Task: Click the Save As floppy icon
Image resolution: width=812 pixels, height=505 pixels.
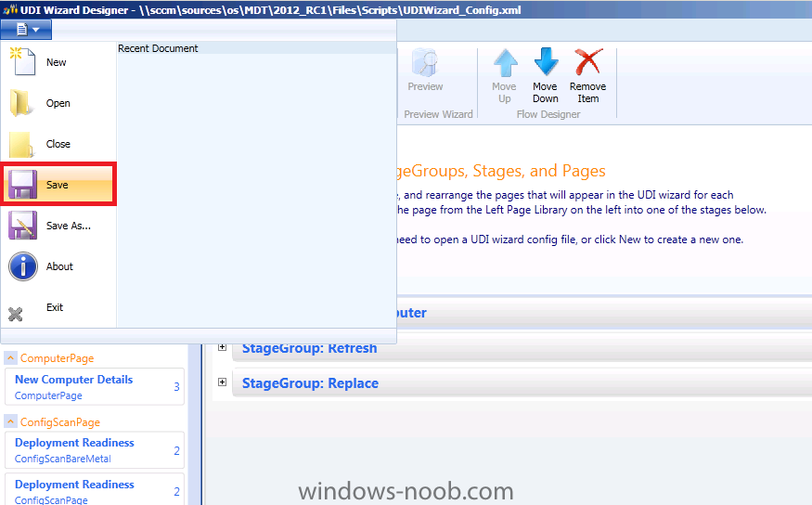Action: pyautogui.click(x=23, y=226)
